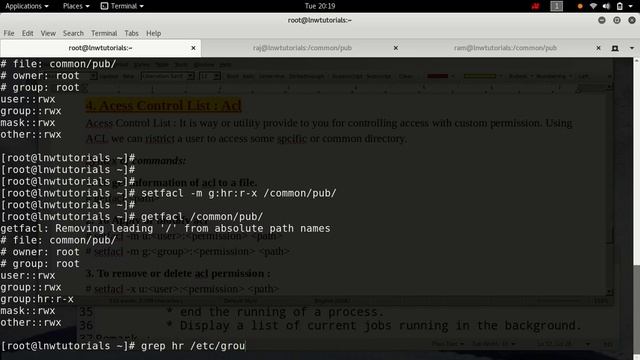
Task: Click the Tue 20:19 clock
Action: 320,6
